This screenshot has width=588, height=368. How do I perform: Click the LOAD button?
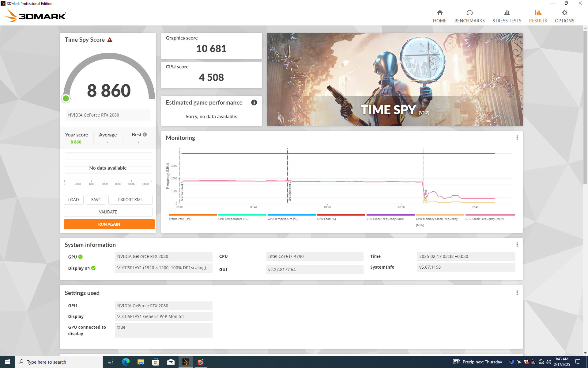point(73,200)
